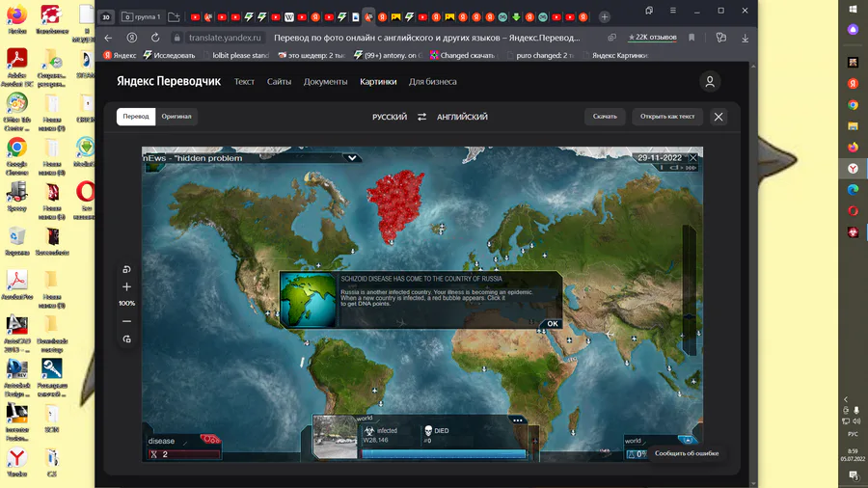The height and width of the screenshot is (488, 868).
Task: Click OK in the game news popup
Action: (553, 324)
